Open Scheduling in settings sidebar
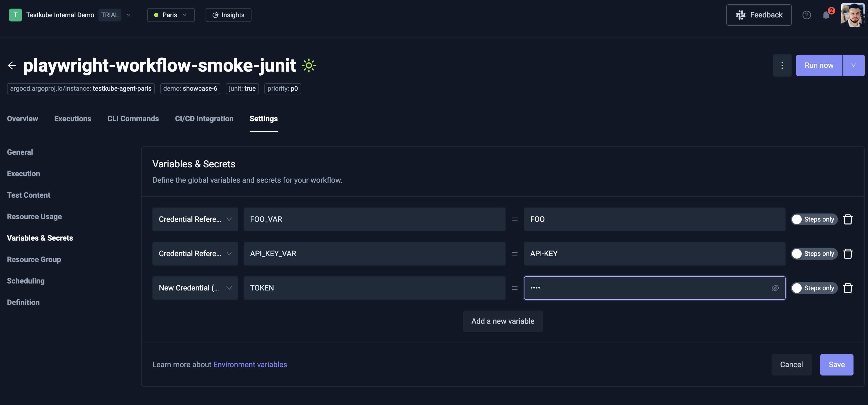The image size is (868, 405). pyautogui.click(x=25, y=281)
